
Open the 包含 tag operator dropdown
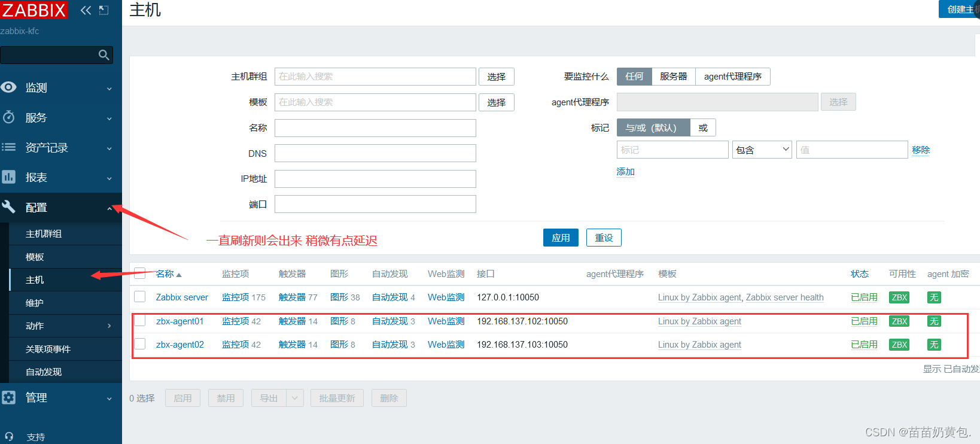762,150
